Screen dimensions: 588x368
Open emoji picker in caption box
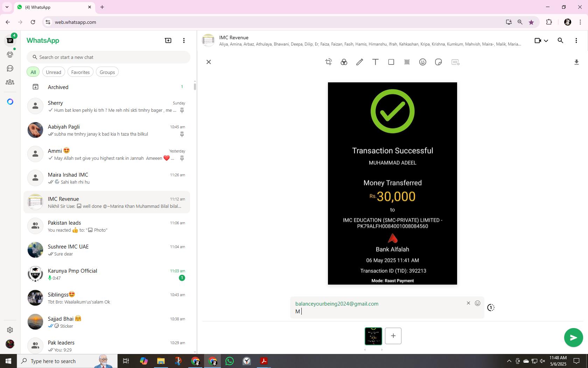(x=477, y=303)
